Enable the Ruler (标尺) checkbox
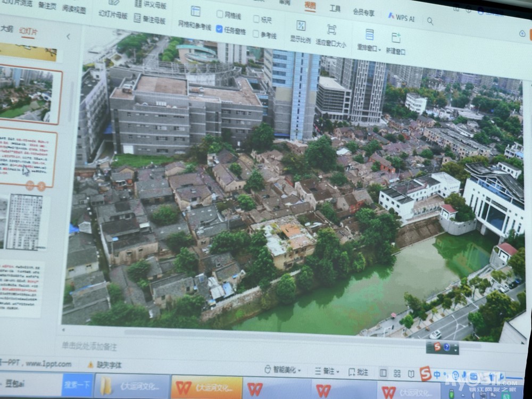 256,20
